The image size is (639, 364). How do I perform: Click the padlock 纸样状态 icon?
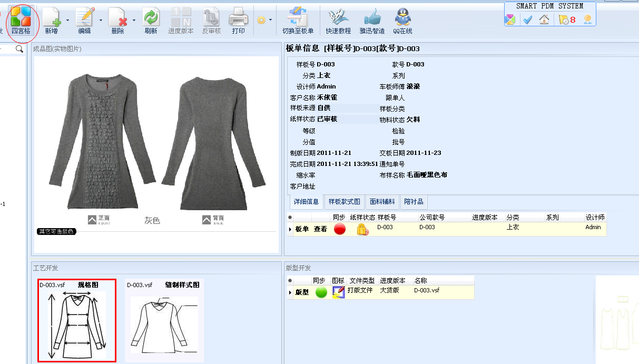click(362, 229)
